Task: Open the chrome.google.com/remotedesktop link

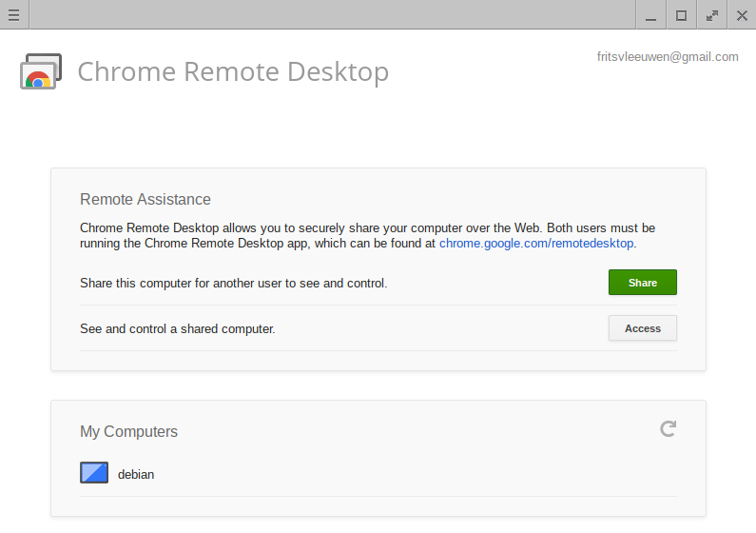Action: pos(536,243)
